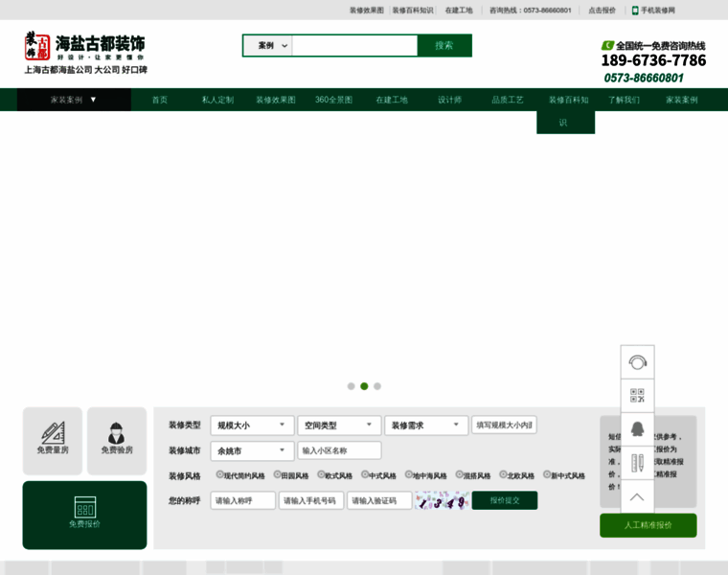Open 了解我们 navigation item
This screenshot has height=575, width=728.
[624, 100]
